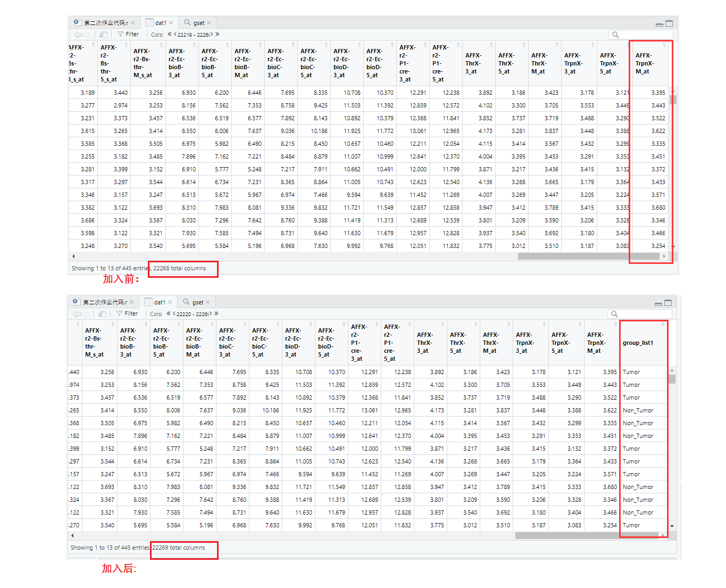Jump to last columns in top viewer
This screenshot has width=726, height=588.
point(217,34)
